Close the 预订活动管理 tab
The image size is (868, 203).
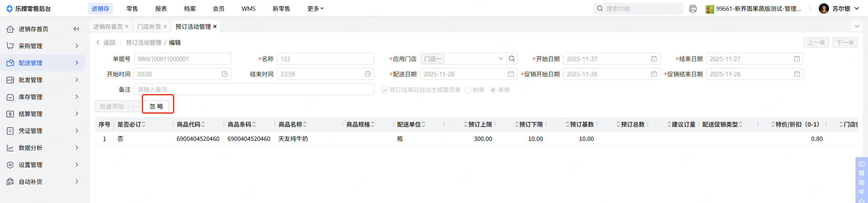pyautogui.click(x=215, y=26)
